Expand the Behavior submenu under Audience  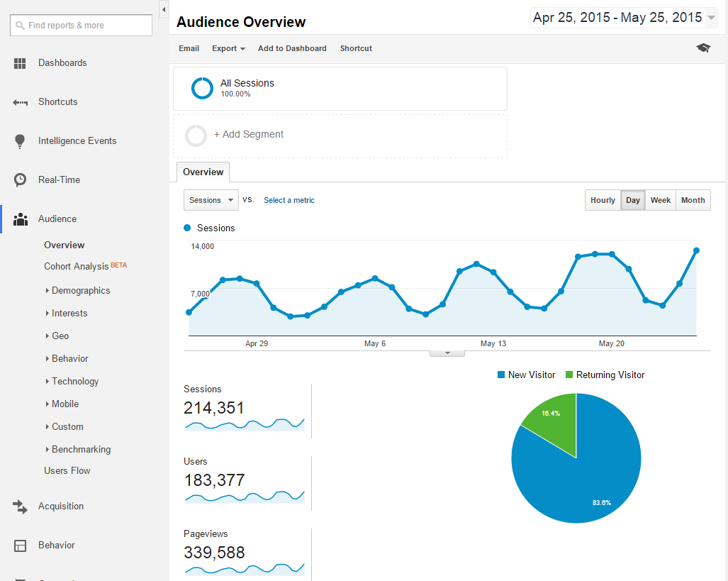coord(67,359)
